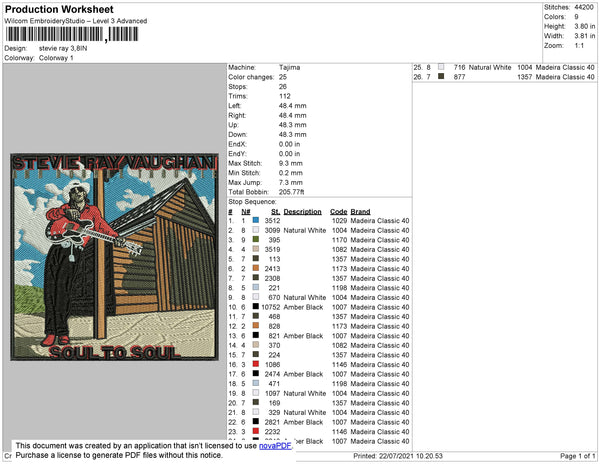Screen dimensions: 600x464
Task: Open the novaPDF hyperlink in the notice
Action: (x=275, y=446)
